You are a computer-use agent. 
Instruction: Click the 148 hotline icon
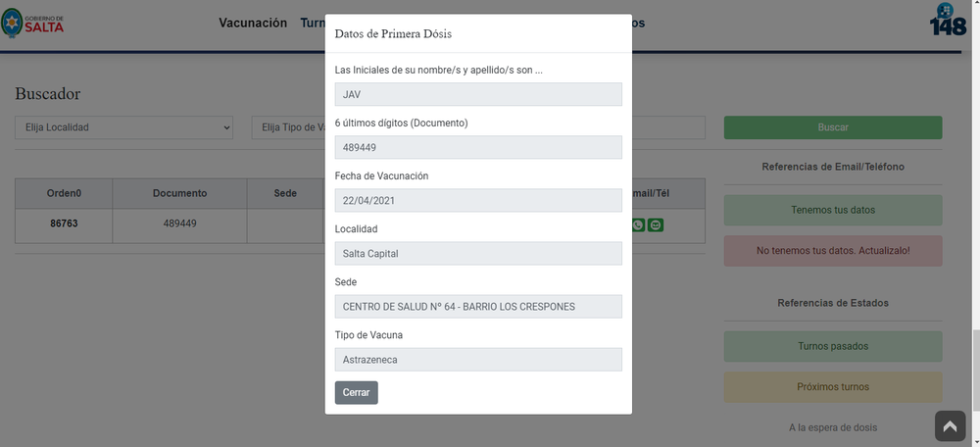pyautogui.click(x=948, y=20)
